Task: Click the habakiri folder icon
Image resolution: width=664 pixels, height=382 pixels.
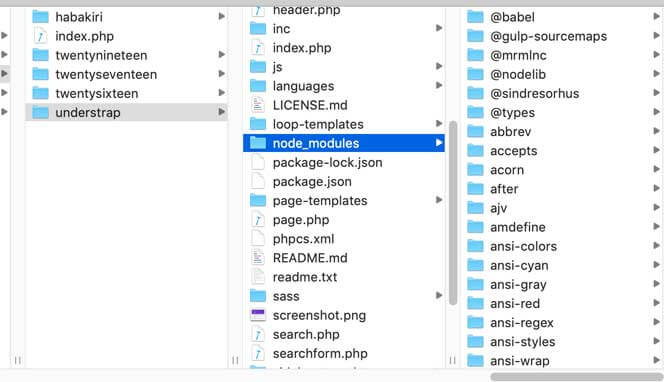Action: (x=41, y=17)
